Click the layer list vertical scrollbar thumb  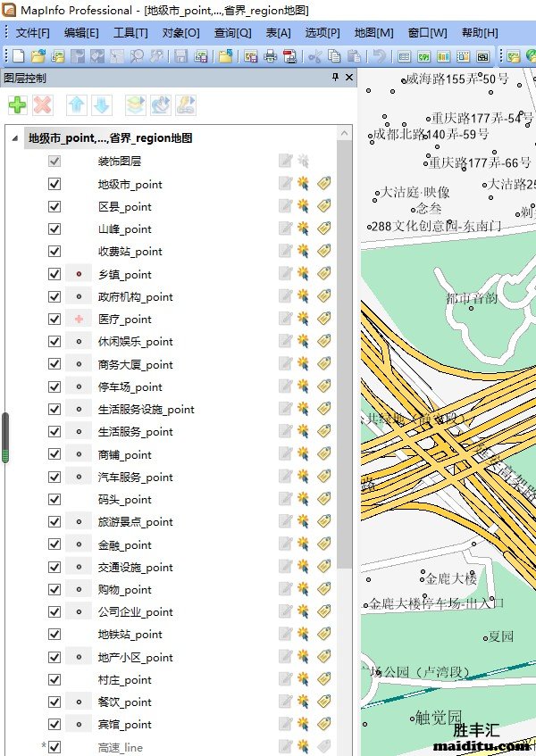click(x=345, y=354)
